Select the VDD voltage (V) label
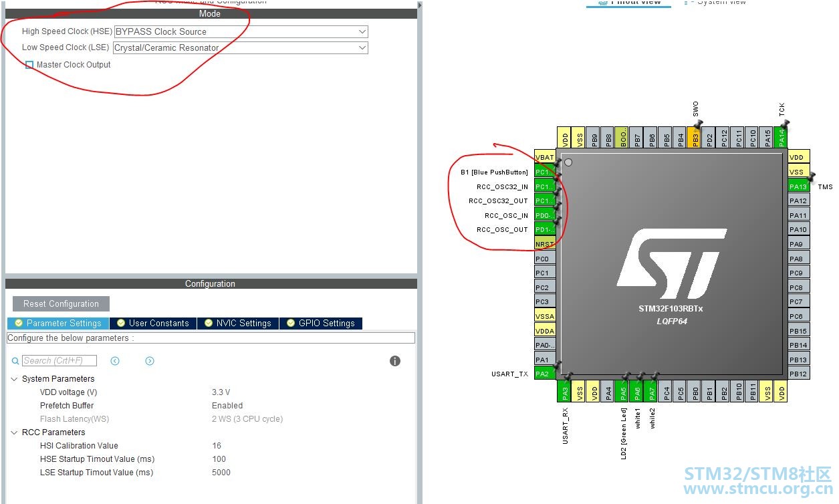Screen dimensions: 839x504 (68, 392)
